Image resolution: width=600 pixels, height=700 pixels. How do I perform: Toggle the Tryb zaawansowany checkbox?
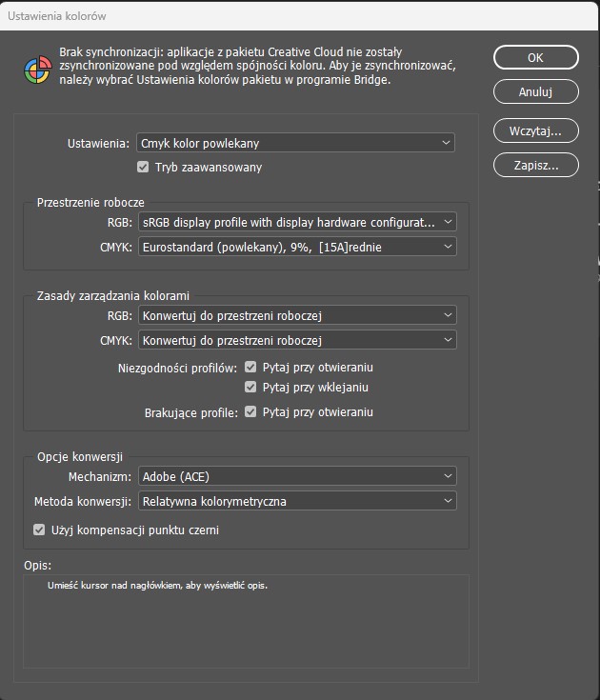pyautogui.click(x=143, y=167)
